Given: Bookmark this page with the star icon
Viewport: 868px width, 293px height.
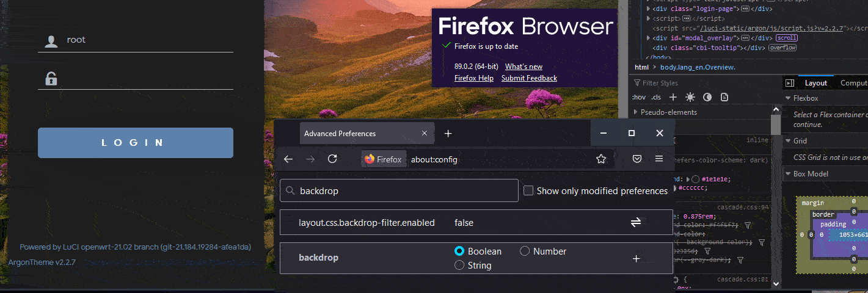Looking at the screenshot, I should [x=601, y=159].
